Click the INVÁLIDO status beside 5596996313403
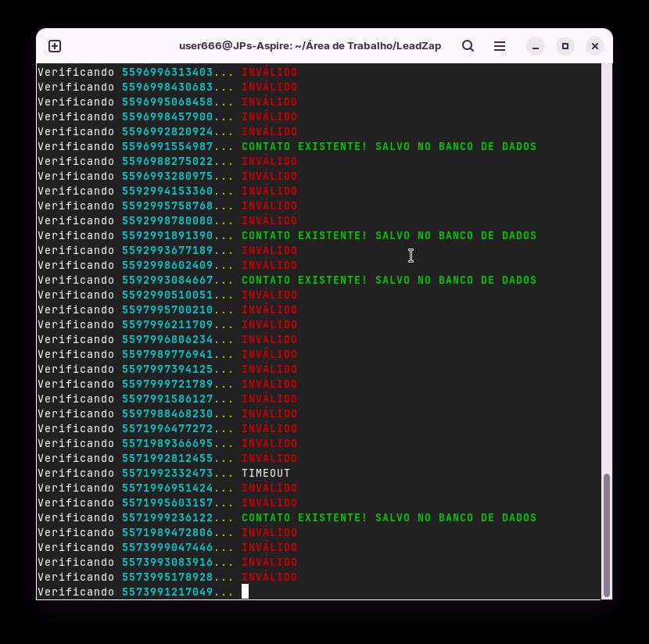649x644 pixels. click(x=269, y=73)
